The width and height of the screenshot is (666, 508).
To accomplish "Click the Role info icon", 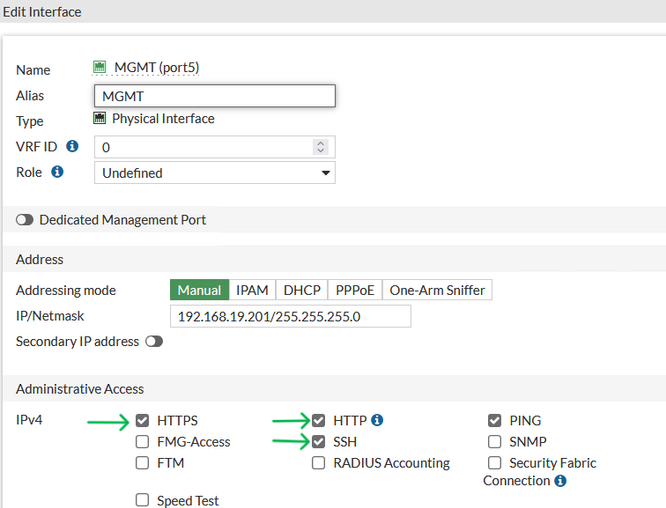I will pyautogui.click(x=57, y=172).
